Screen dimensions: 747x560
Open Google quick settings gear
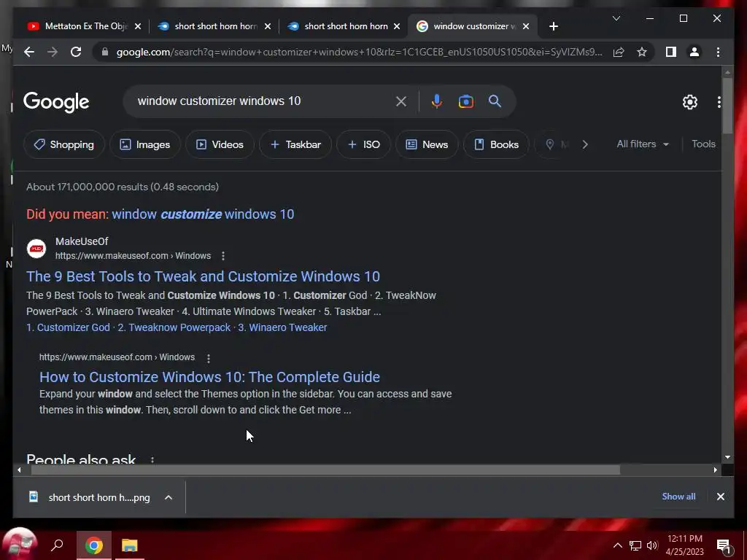point(690,102)
